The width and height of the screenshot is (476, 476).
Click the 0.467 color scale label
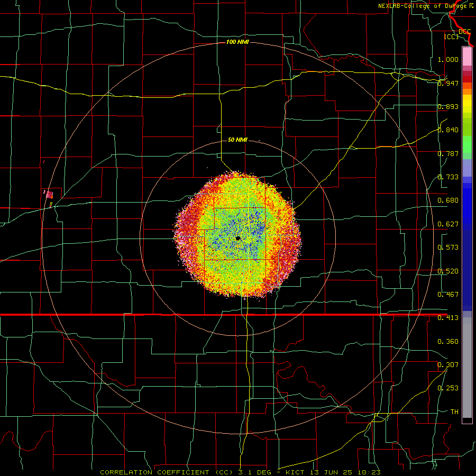pos(448,295)
